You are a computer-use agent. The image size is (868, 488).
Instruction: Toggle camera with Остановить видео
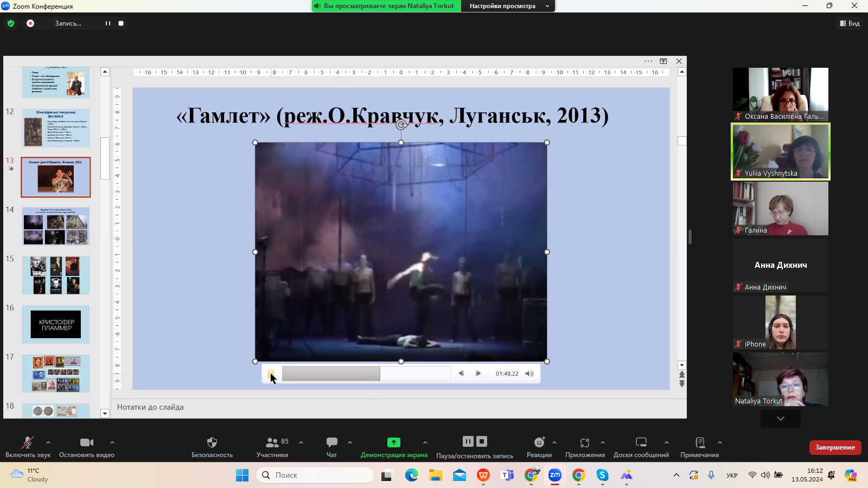86,442
